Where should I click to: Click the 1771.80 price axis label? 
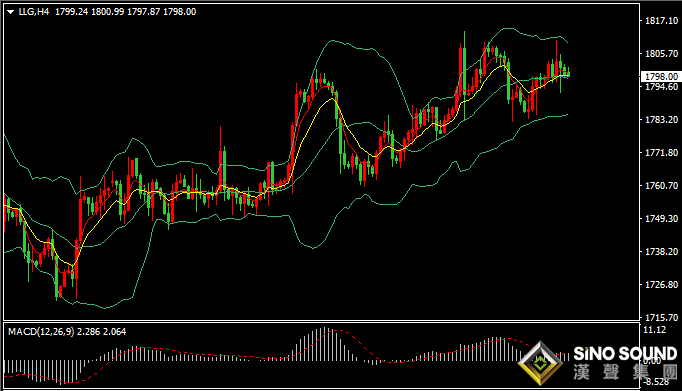pos(661,153)
